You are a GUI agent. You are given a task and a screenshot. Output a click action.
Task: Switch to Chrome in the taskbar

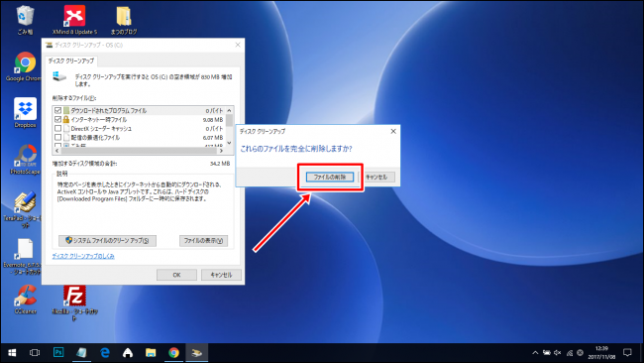(x=173, y=353)
